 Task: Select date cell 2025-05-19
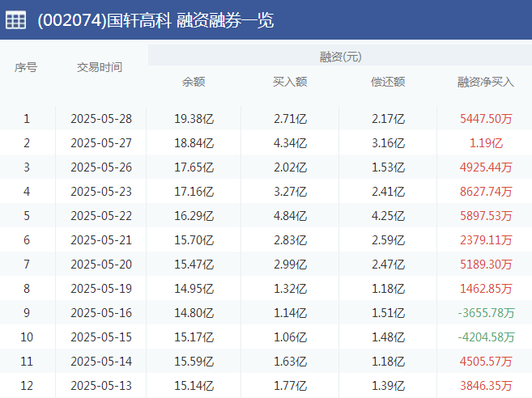(101, 289)
